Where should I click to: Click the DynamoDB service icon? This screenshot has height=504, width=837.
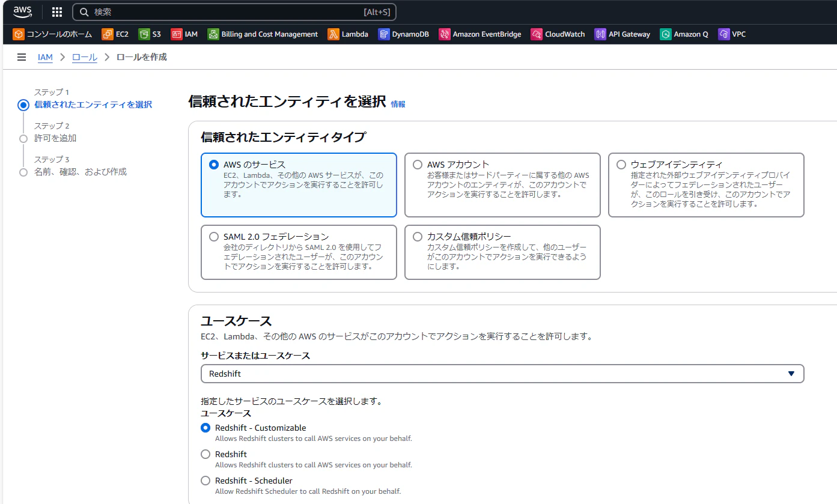click(x=384, y=34)
